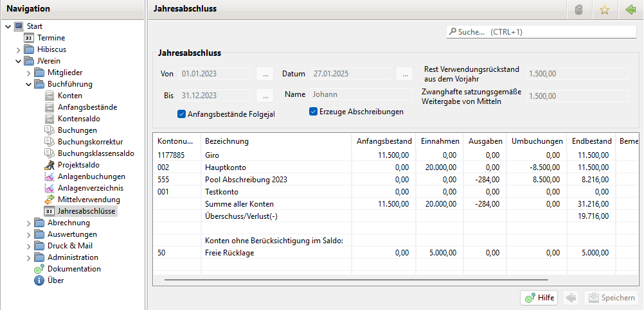This screenshot has width=644, height=310.
Task: Open Termine calendar in navigation
Action: pyautogui.click(x=51, y=38)
